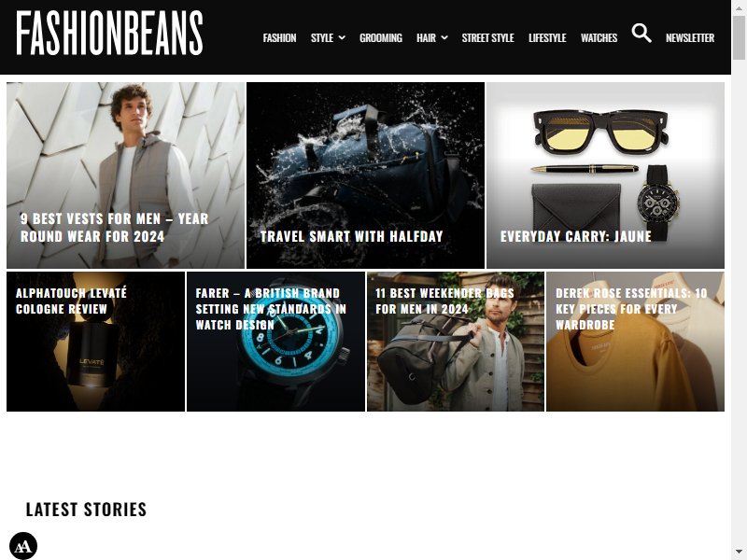Click the scrollbar down arrow

click(739, 553)
